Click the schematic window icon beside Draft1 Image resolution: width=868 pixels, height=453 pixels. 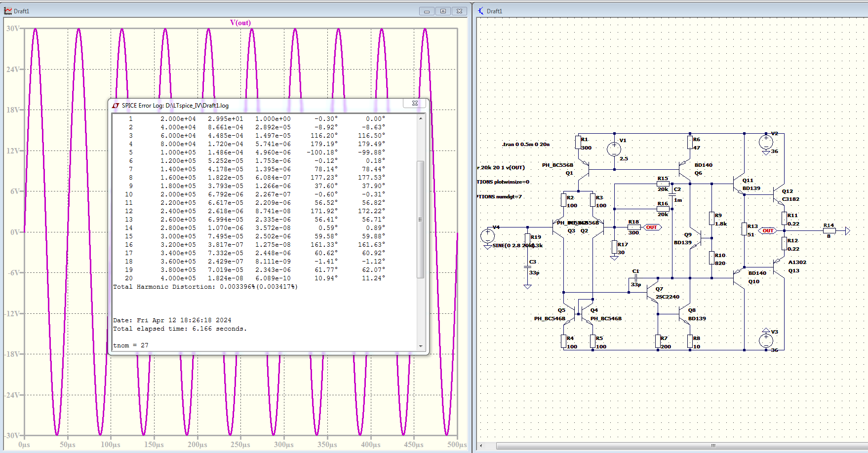pyautogui.click(x=481, y=11)
